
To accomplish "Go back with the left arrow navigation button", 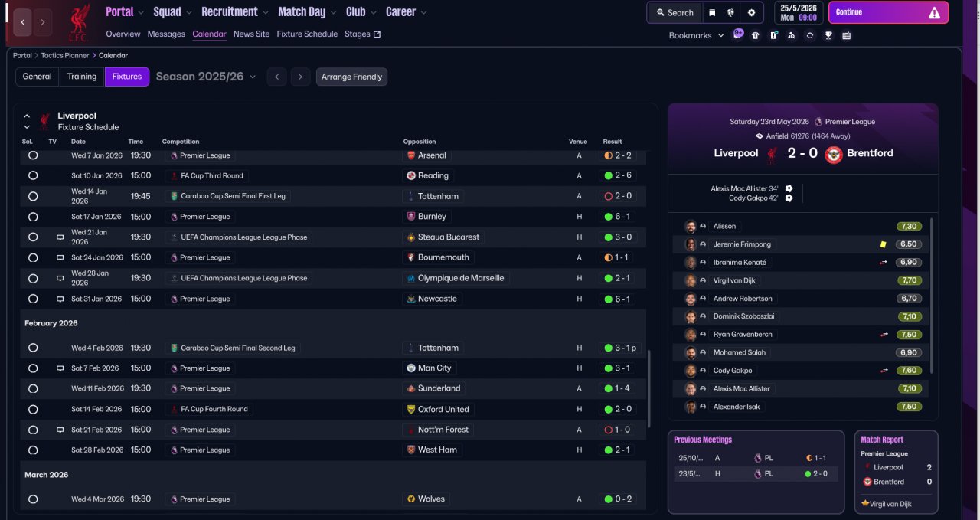I will [23, 22].
